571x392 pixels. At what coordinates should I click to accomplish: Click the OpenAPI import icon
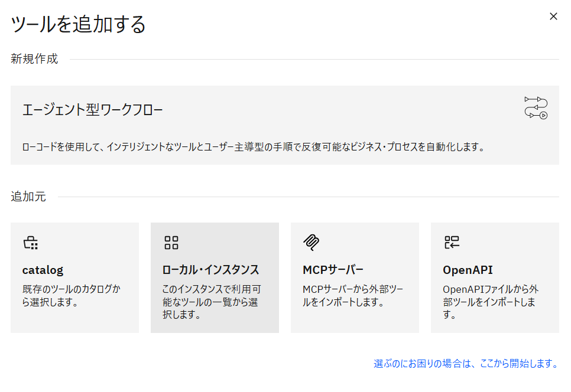click(452, 242)
